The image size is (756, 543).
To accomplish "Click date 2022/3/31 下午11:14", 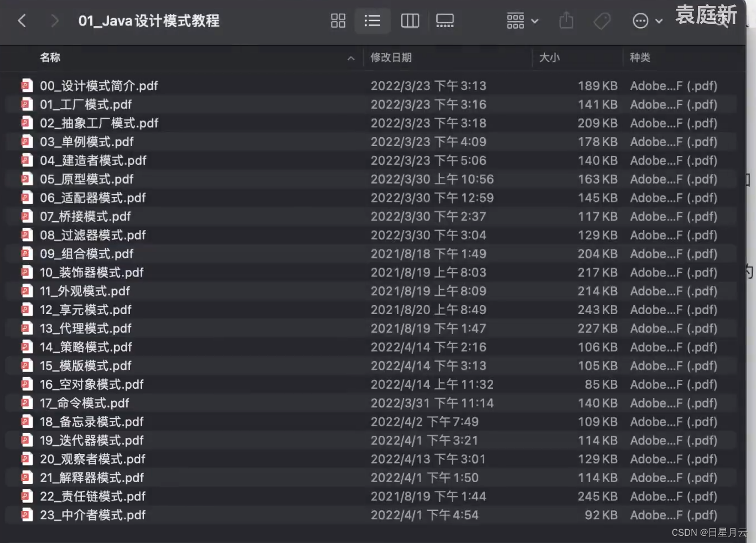I will click(x=432, y=403).
